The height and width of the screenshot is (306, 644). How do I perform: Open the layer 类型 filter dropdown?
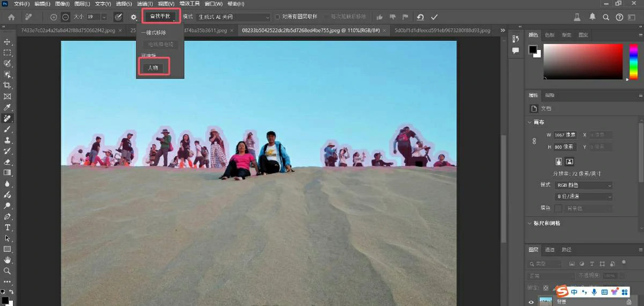point(544,264)
